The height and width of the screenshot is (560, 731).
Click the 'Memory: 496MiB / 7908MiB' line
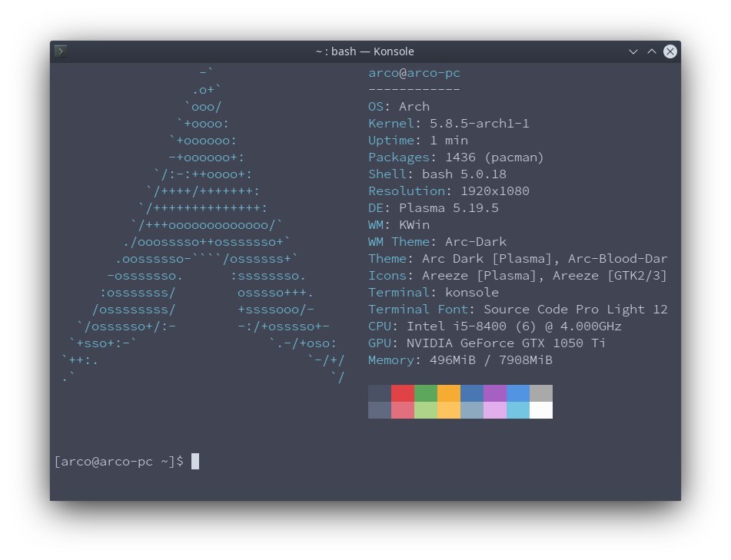(x=460, y=360)
